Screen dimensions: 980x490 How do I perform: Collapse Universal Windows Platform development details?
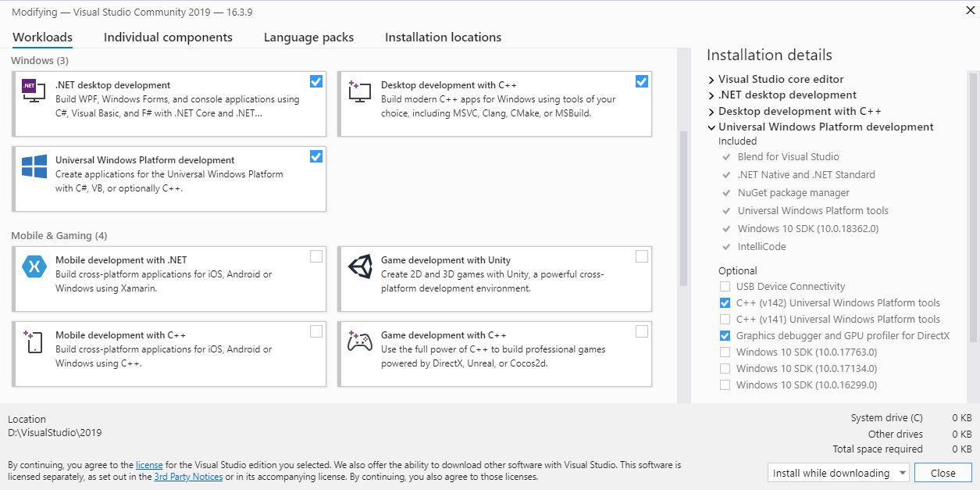(711, 127)
